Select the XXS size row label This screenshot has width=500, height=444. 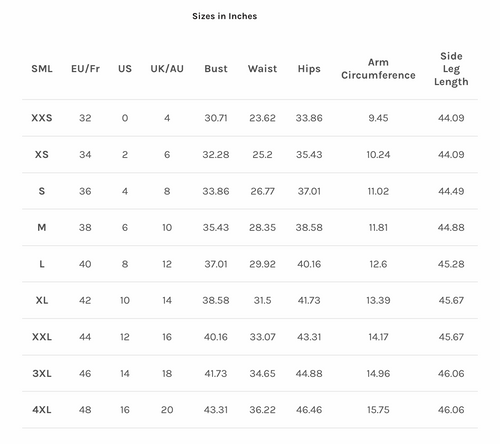[42, 118]
